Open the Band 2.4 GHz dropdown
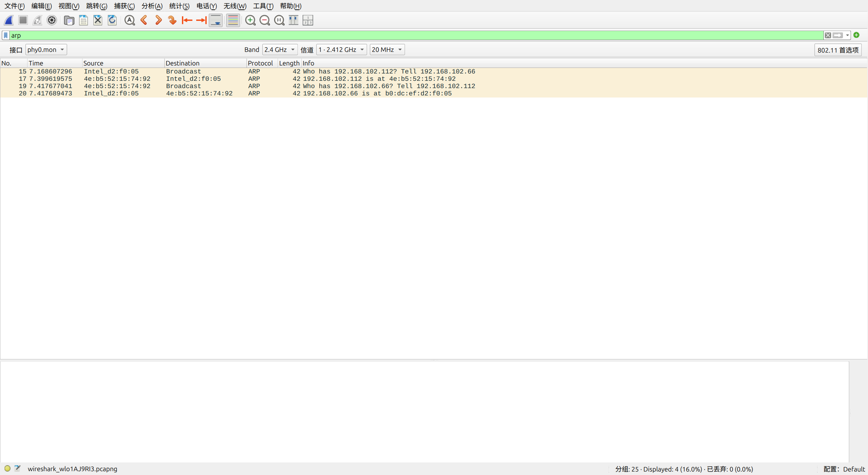868x475 pixels. (280, 49)
